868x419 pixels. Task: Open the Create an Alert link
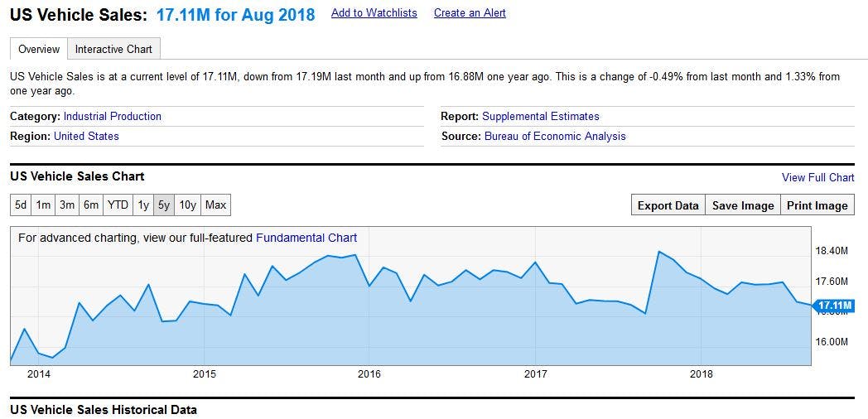(470, 13)
